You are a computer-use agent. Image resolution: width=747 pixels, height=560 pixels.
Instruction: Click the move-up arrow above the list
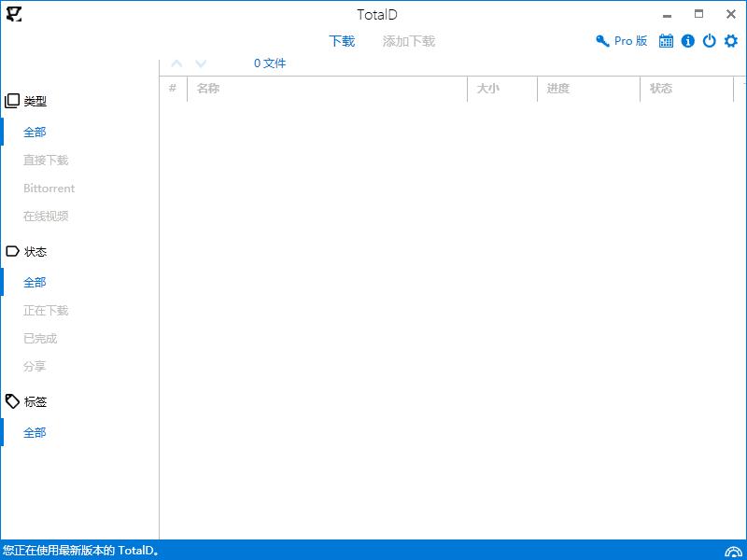[x=176, y=63]
